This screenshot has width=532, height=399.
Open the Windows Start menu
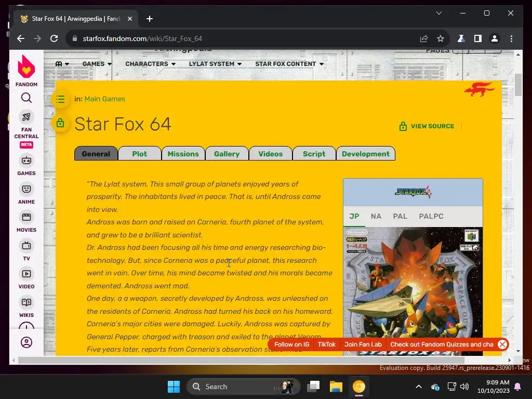(x=174, y=387)
